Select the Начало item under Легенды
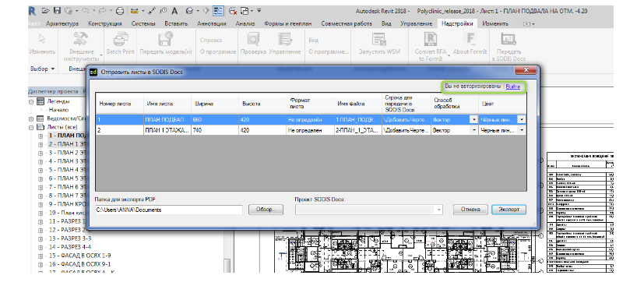 coord(58,110)
